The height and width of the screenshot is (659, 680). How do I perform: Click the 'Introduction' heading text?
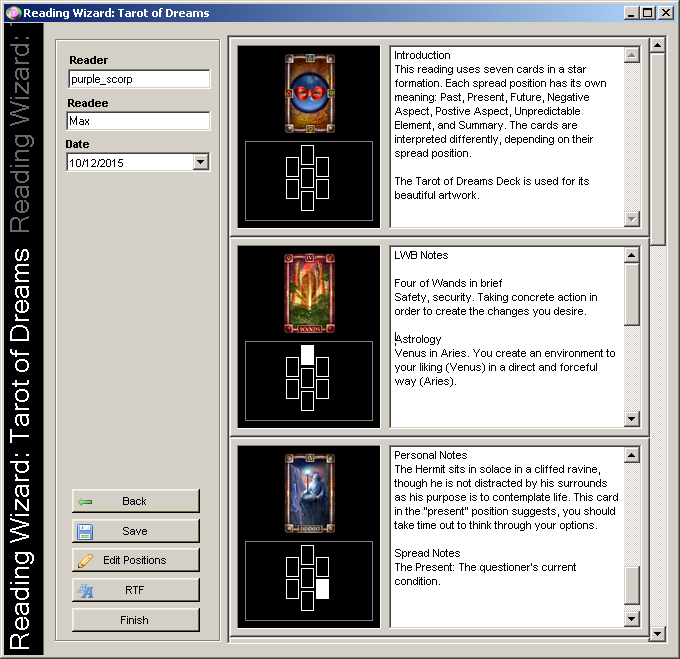point(422,55)
